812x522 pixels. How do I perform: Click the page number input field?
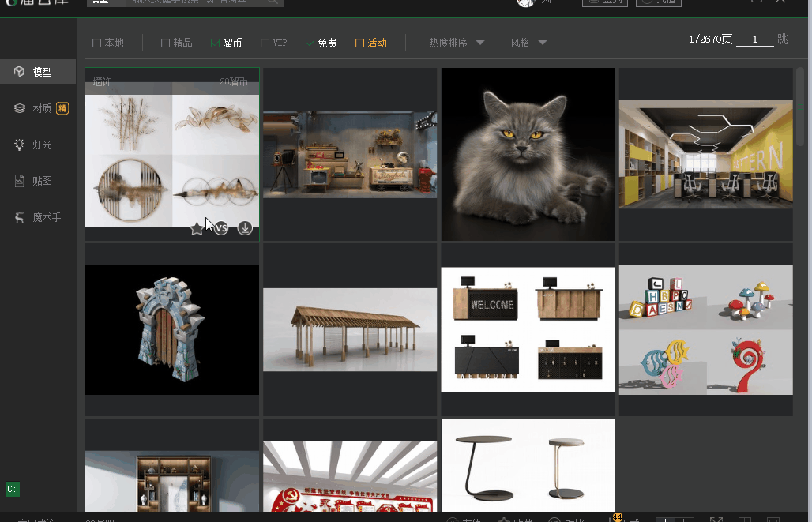click(754, 39)
